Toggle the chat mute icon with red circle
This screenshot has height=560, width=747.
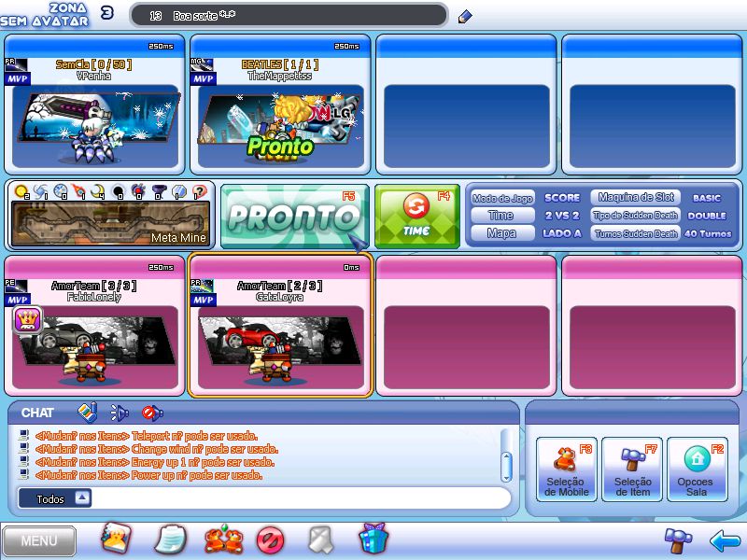tap(152, 413)
